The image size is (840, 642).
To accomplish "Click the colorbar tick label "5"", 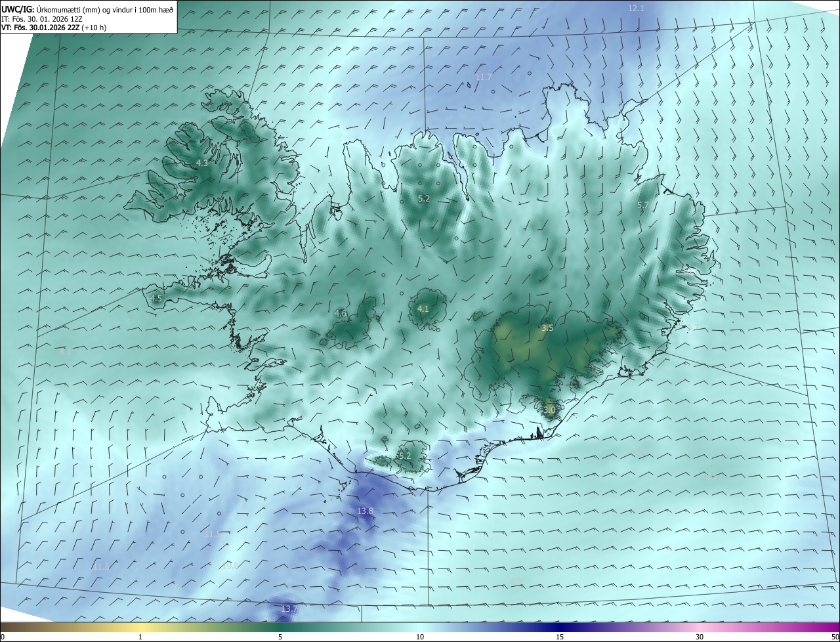I will pyautogui.click(x=280, y=637).
